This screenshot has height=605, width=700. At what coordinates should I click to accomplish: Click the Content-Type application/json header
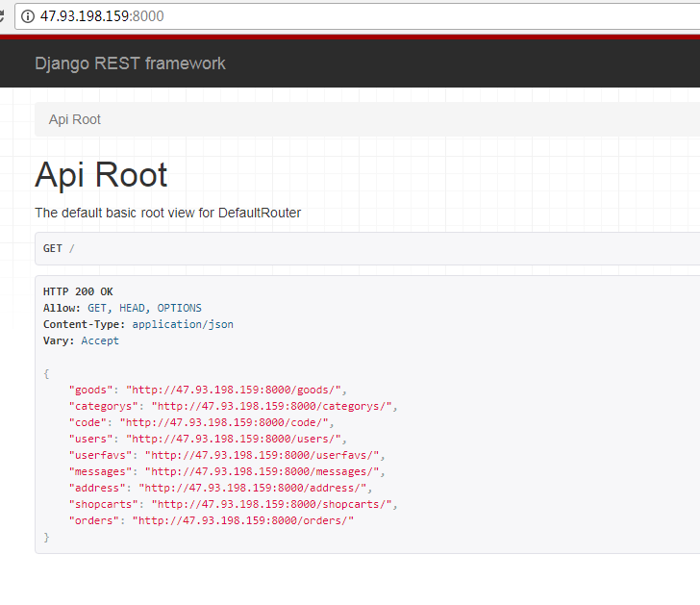point(137,324)
